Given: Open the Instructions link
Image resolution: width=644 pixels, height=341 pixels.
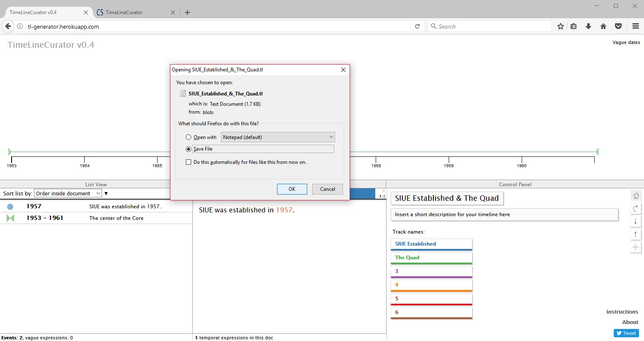Looking at the screenshot, I should 622,312.
